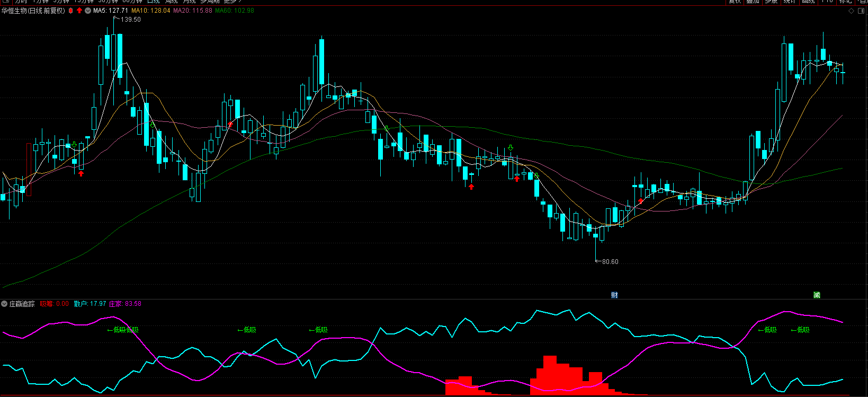Toggle the side panel icon at top right

[x=862, y=11]
